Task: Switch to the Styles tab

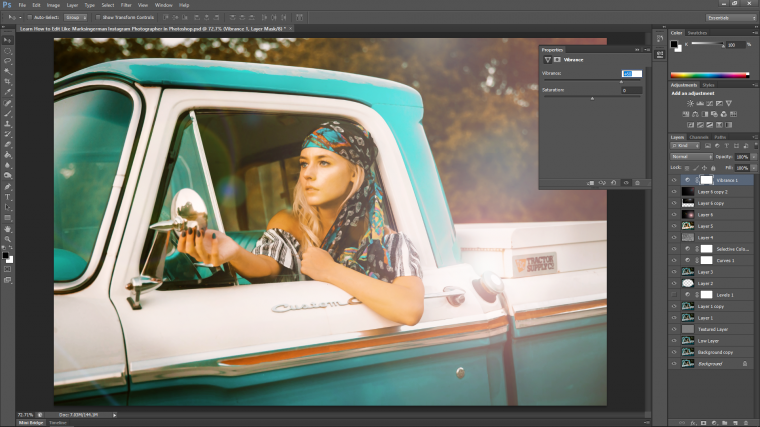Action: 708,85
